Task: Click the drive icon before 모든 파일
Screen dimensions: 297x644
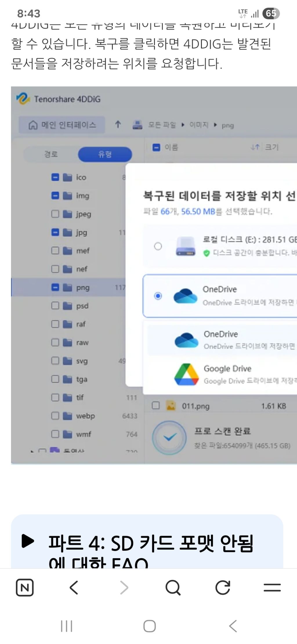Action: pyautogui.click(x=137, y=125)
